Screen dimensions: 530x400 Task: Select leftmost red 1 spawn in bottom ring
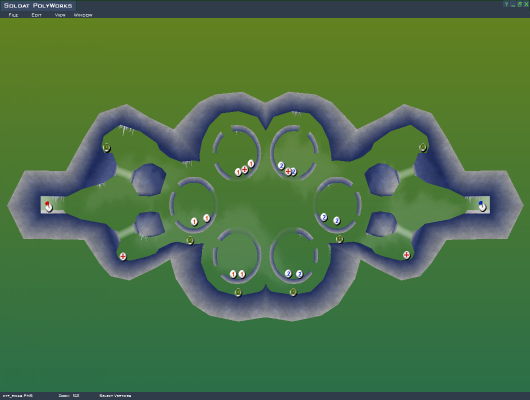click(233, 274)
